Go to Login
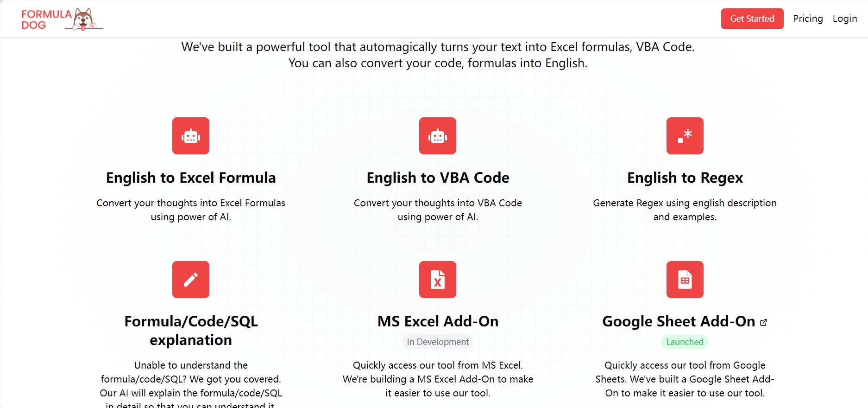The width and height of the screenshot is (868, 408). tap(845, 19)
